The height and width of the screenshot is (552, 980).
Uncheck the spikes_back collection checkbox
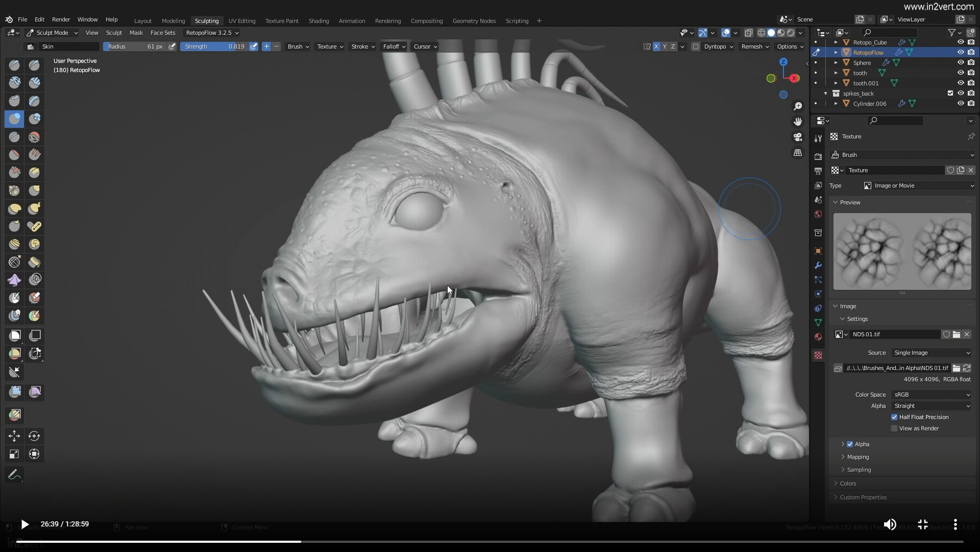pyautogui.click(x=951, y=93)
